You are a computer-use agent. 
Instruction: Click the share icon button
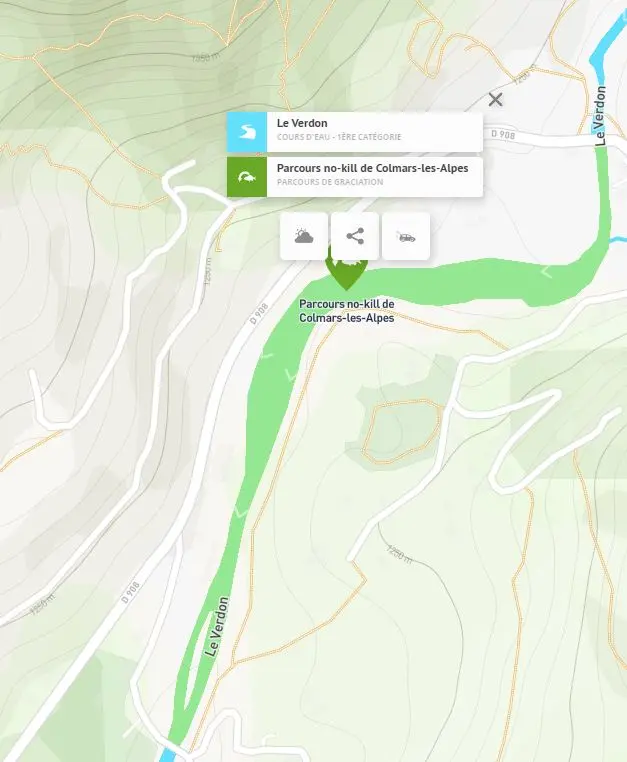(x=355, y=236)
